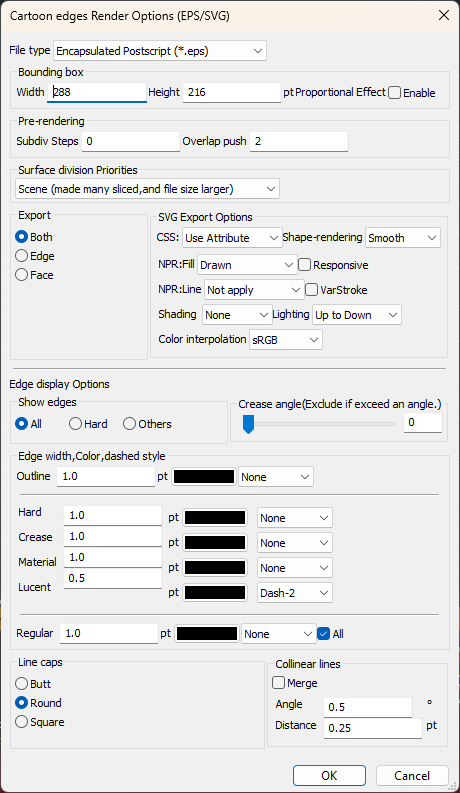Viewport: 460px width, 793px height.
Task: Uncheck the All checkbox beside Regular
Action: point(324,633)
